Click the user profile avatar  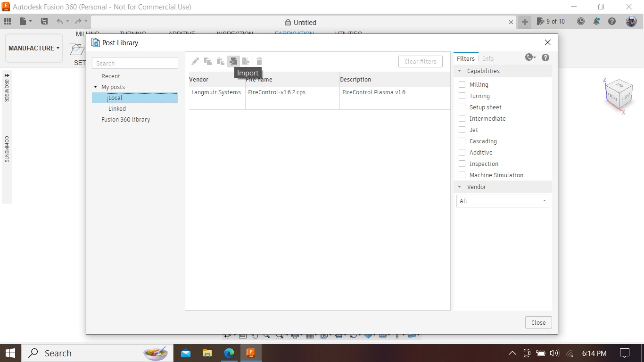(631, 21)
